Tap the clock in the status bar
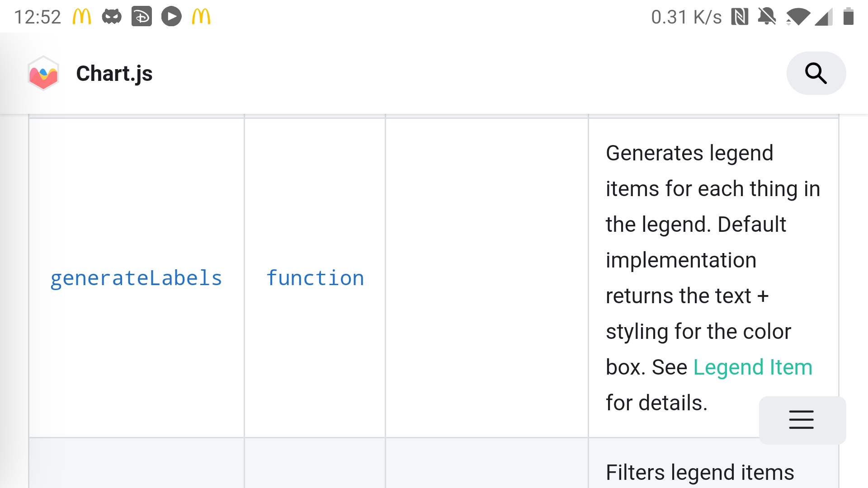The image size is (868, 488). click(38, 16)
